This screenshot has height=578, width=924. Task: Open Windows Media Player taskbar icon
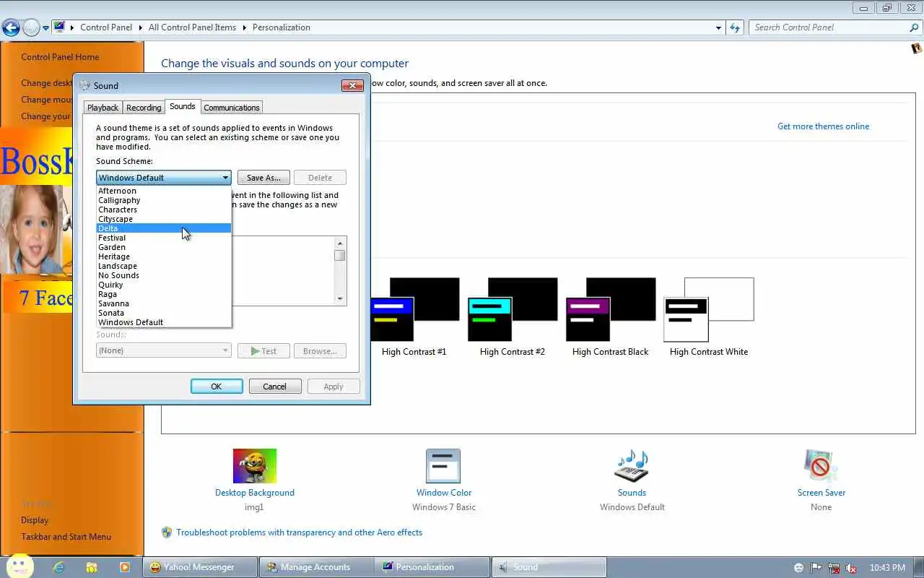125,567
